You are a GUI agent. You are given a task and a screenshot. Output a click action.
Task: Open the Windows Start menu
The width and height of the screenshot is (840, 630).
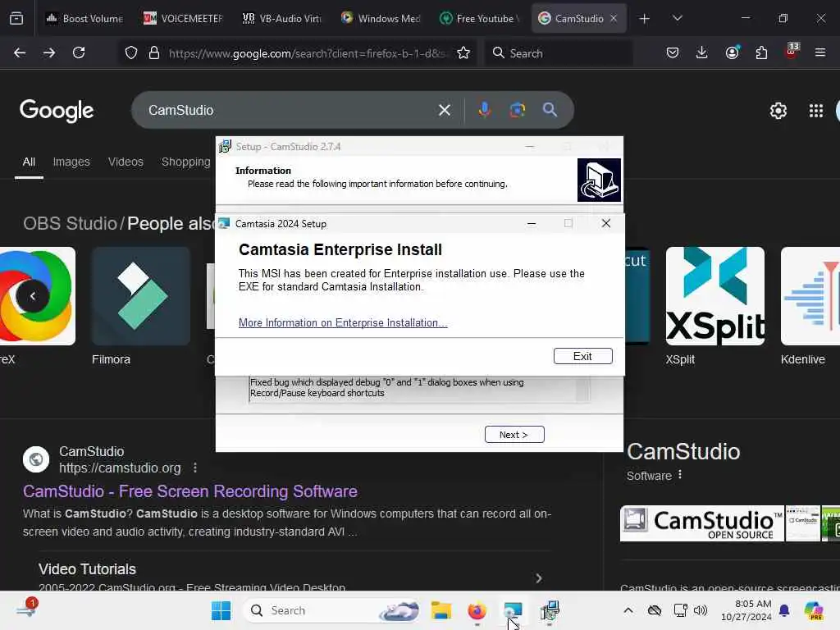(221, 610)
